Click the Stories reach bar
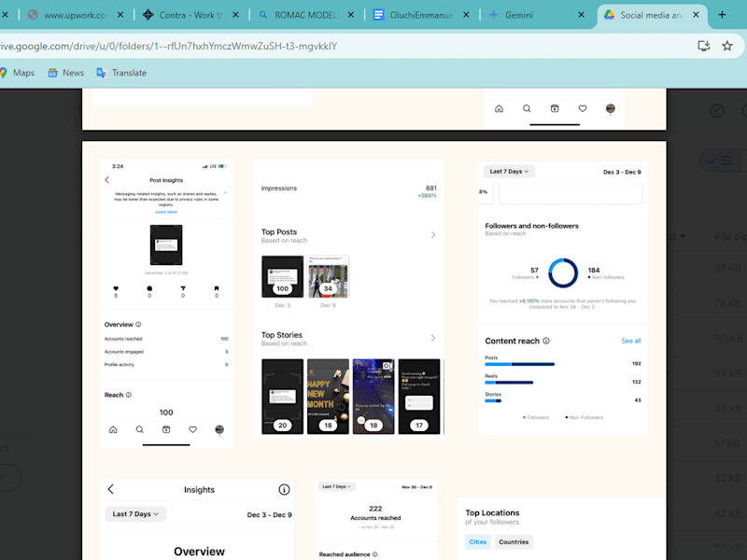 point(493,401)
